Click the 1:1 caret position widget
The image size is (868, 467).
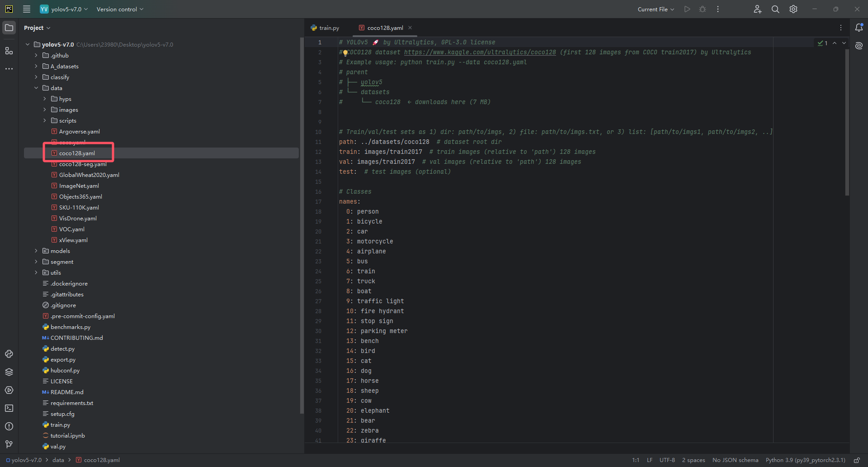pos(636,460)
